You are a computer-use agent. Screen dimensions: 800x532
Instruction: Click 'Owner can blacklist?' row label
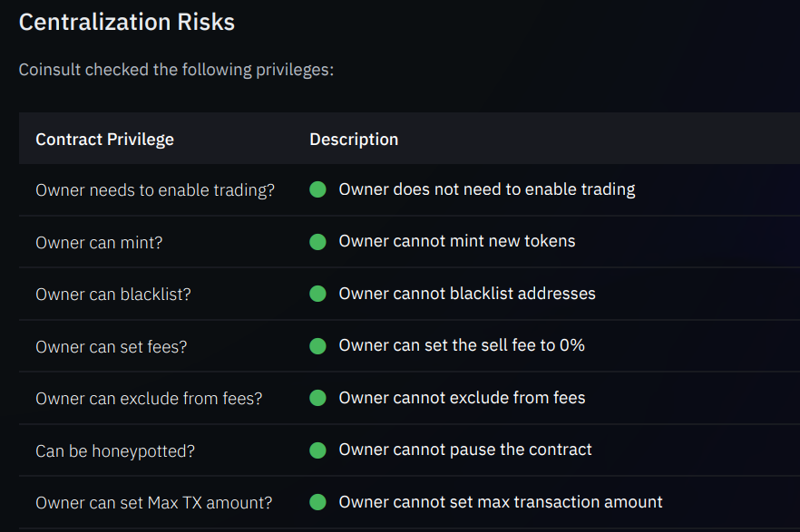click(113, 294)
